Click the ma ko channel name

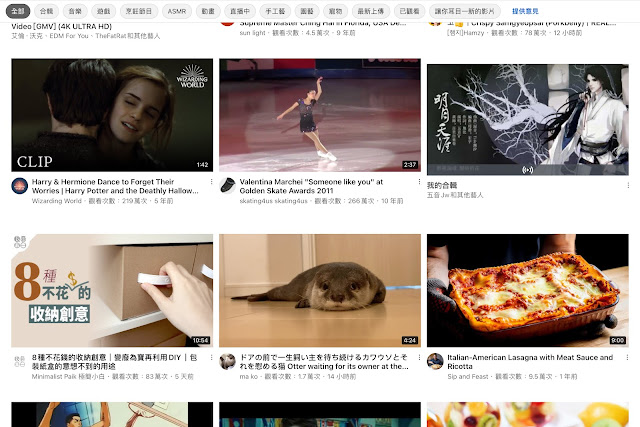(249, 376)
